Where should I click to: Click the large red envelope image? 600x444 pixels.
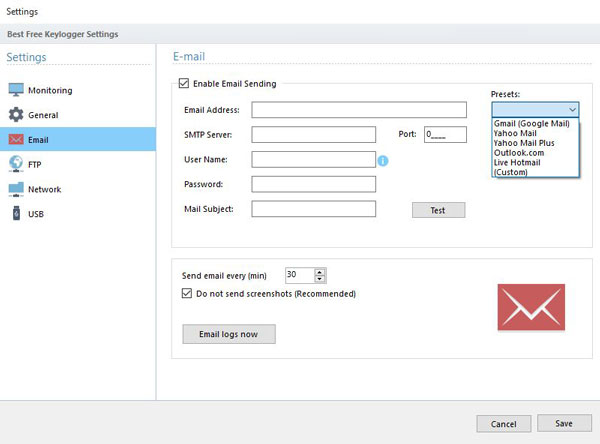tap(531, 307)
